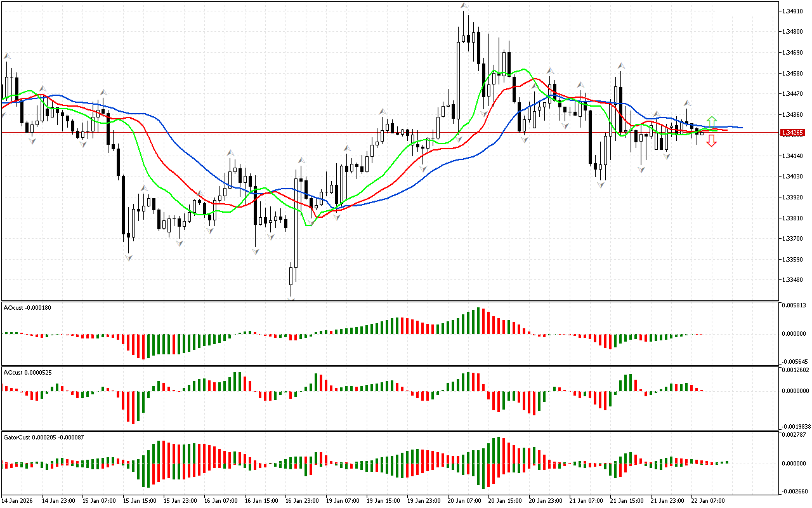Click the fractal arrow above the 21 Jan 15:00 high

pos(621,65)
